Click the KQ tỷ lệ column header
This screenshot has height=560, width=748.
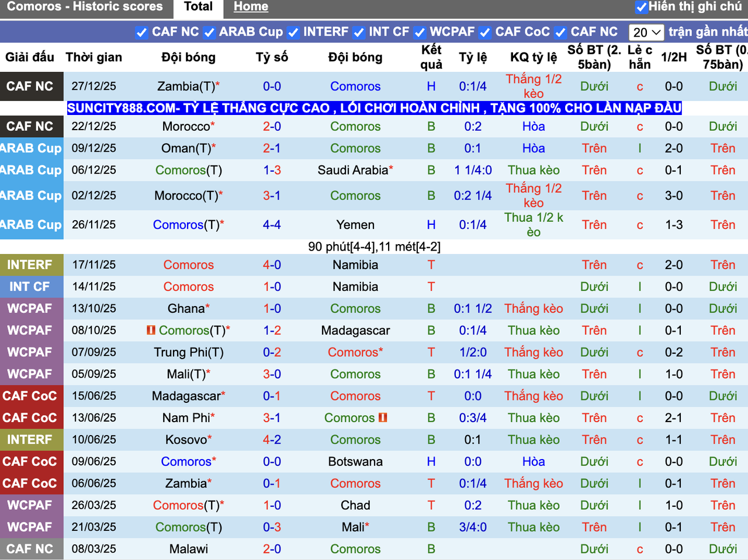[534, 57]
